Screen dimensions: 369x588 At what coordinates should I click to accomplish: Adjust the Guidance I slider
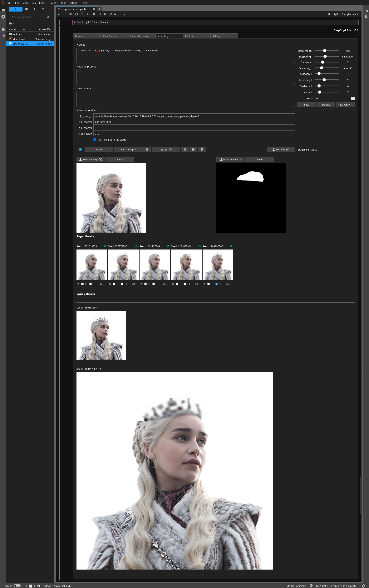327,62
